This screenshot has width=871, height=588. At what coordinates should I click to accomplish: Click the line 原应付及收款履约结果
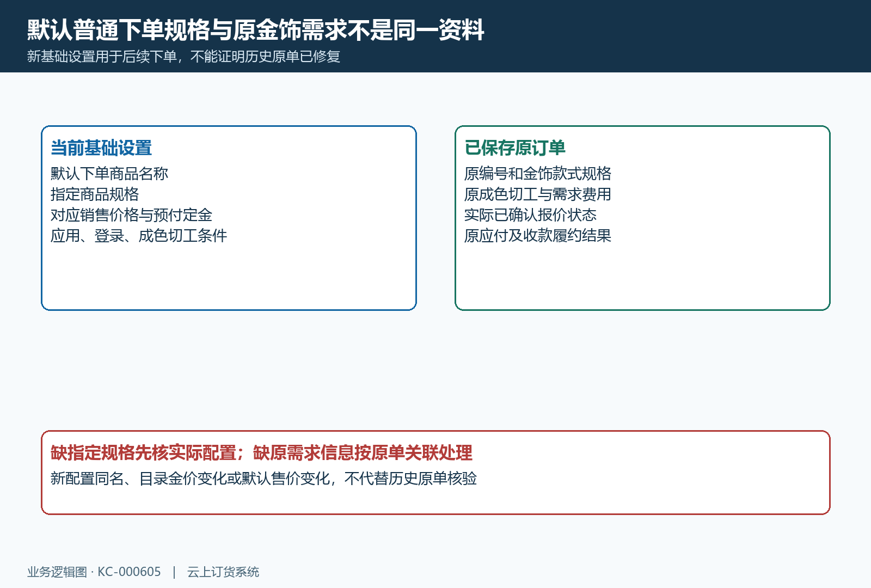538,236
